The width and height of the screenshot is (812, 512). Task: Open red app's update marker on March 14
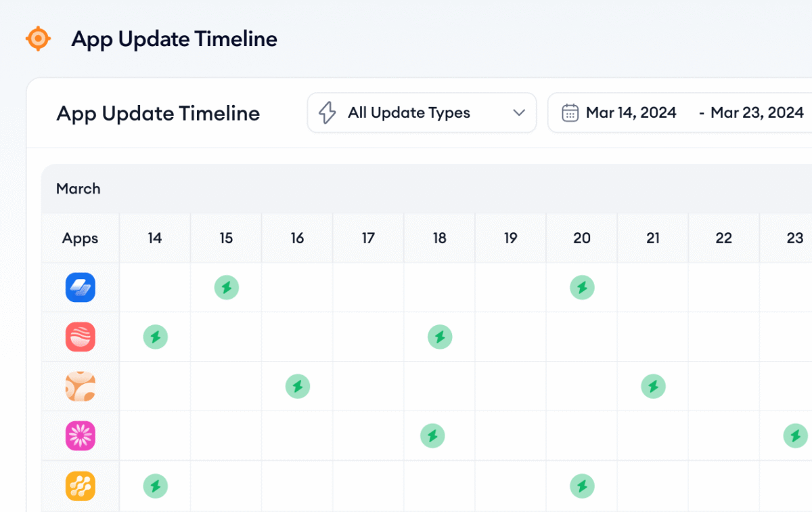(156, 337)
